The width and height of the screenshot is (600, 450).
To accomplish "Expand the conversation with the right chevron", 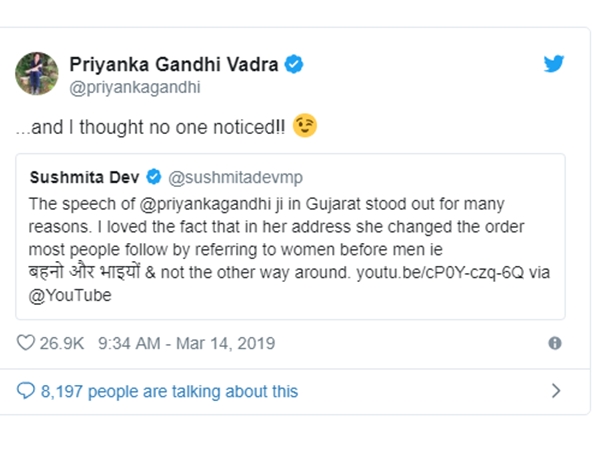I will tap(556, 391).
